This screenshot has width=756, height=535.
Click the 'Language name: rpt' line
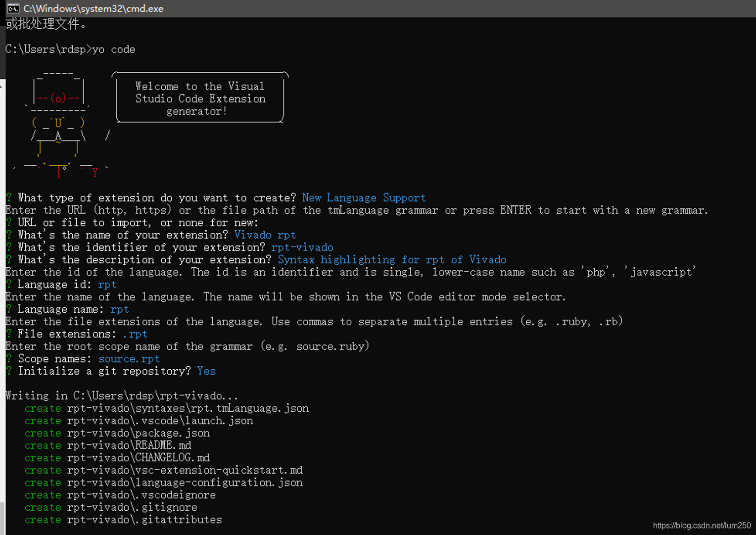pos(67,309)
